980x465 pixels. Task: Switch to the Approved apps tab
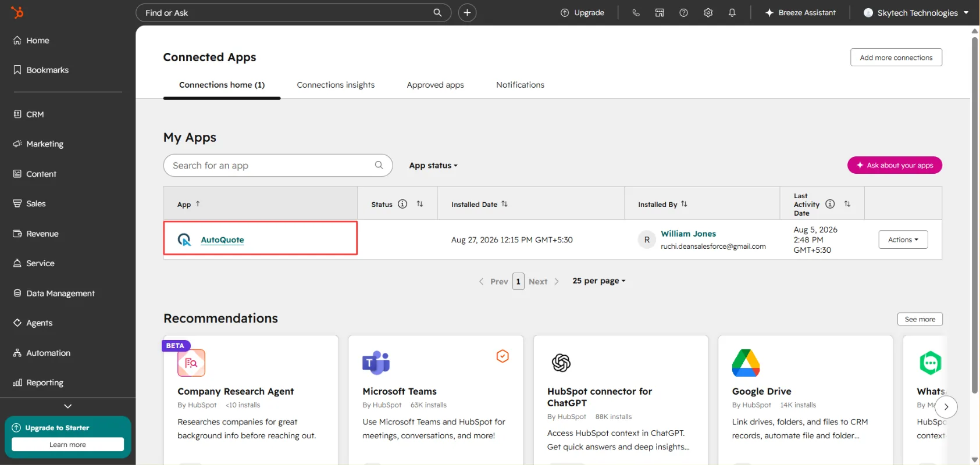click(x=436, y=85)
